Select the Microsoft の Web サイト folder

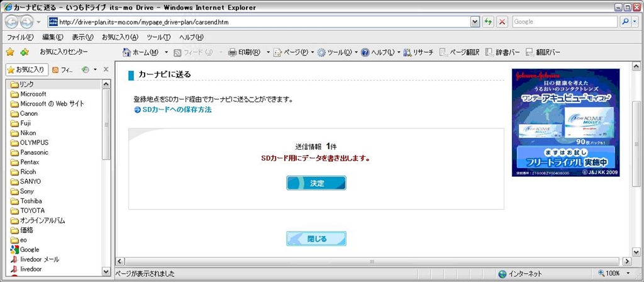click(47, 104)
